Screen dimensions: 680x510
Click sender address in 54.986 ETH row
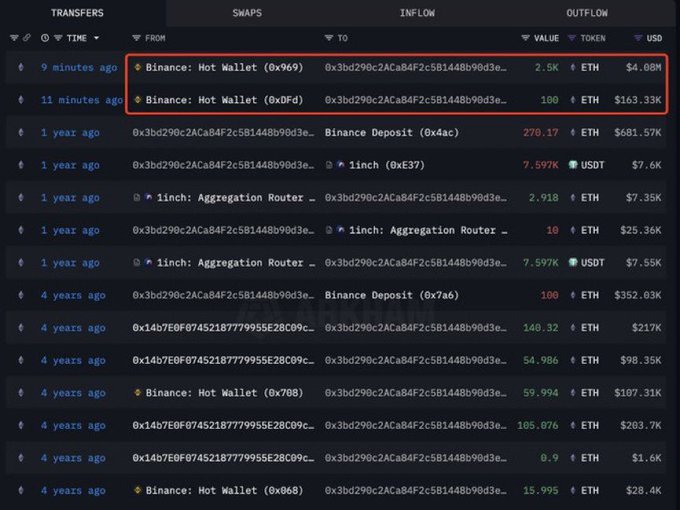(223, 360)
